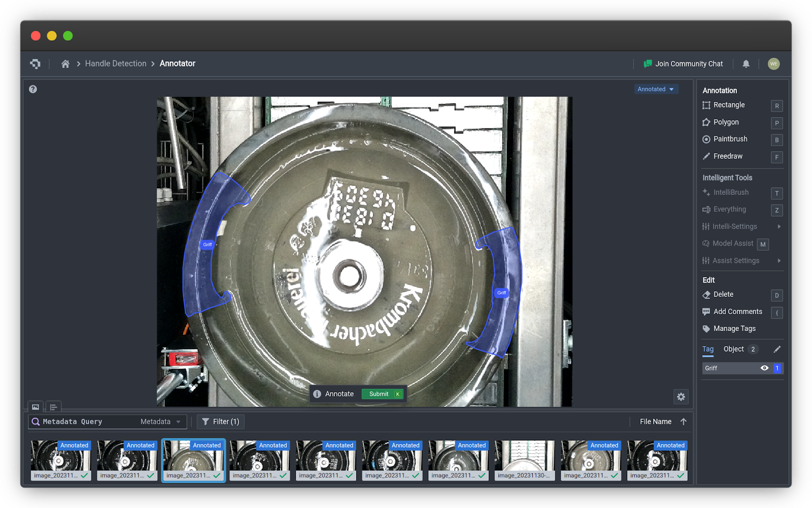Toggle visibility of the Griff class
The width and height of the screenshot is (812, 508).
click(765, 368)
